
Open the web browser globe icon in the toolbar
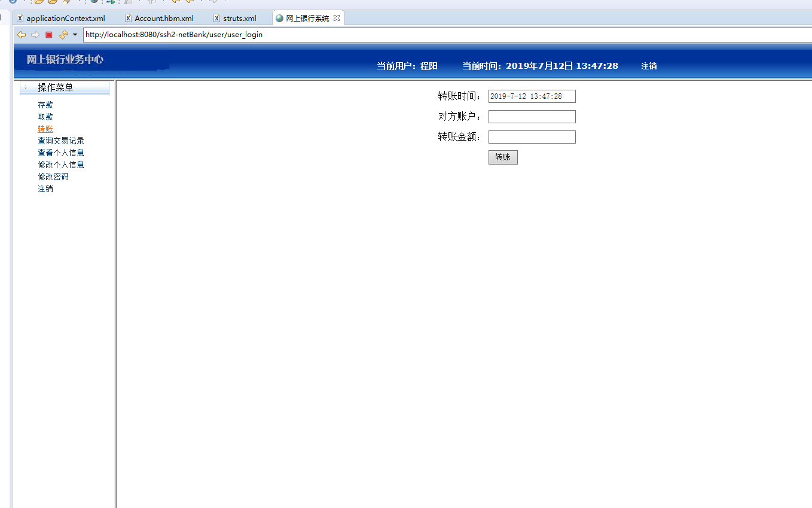[94, 3]
